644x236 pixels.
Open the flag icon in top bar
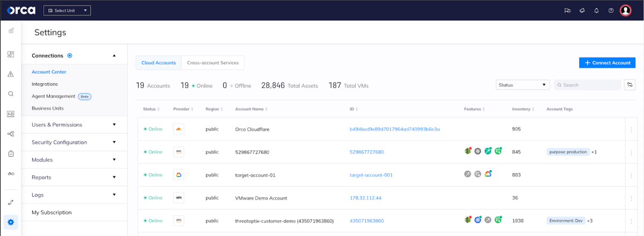tap(567, 11)
